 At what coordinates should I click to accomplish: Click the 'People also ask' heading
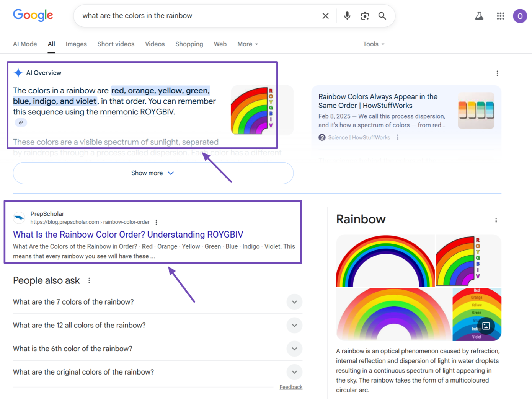pyautogui.click(x=46, y=280)
